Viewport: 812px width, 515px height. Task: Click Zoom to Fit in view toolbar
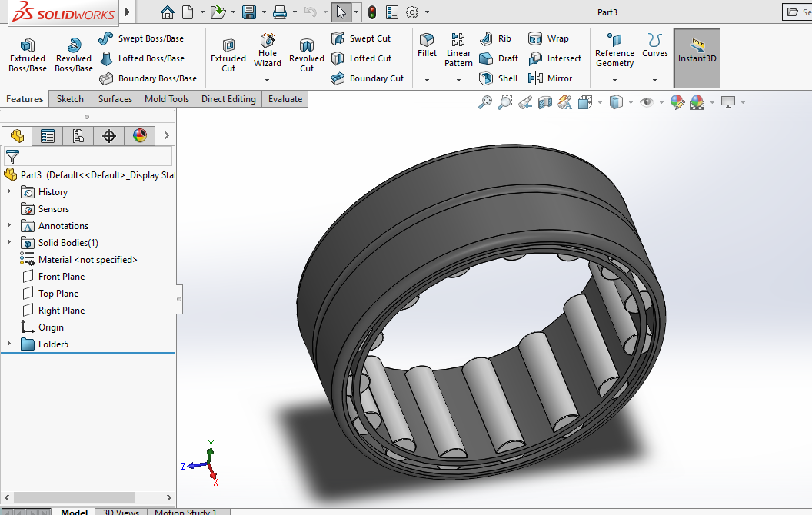coord(484,102)
